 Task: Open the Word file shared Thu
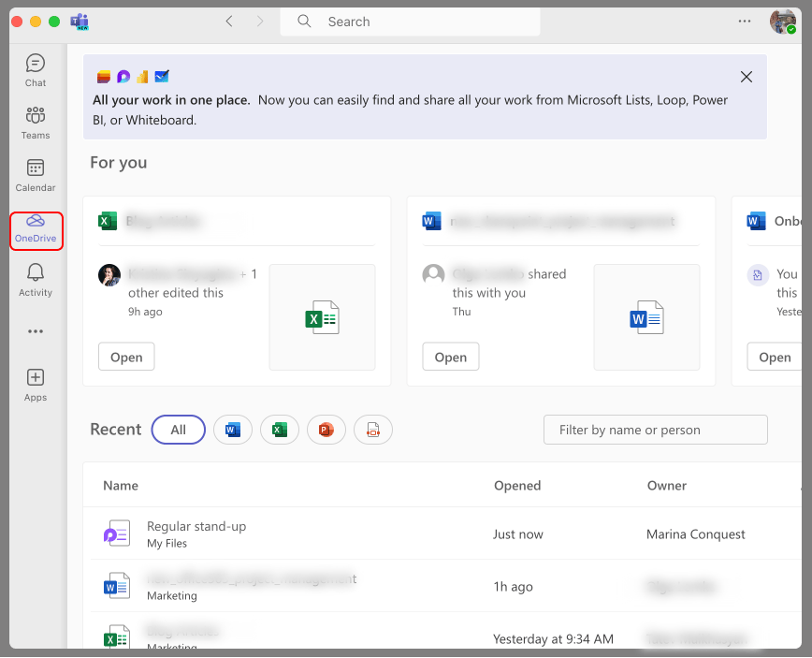point(451,357)
